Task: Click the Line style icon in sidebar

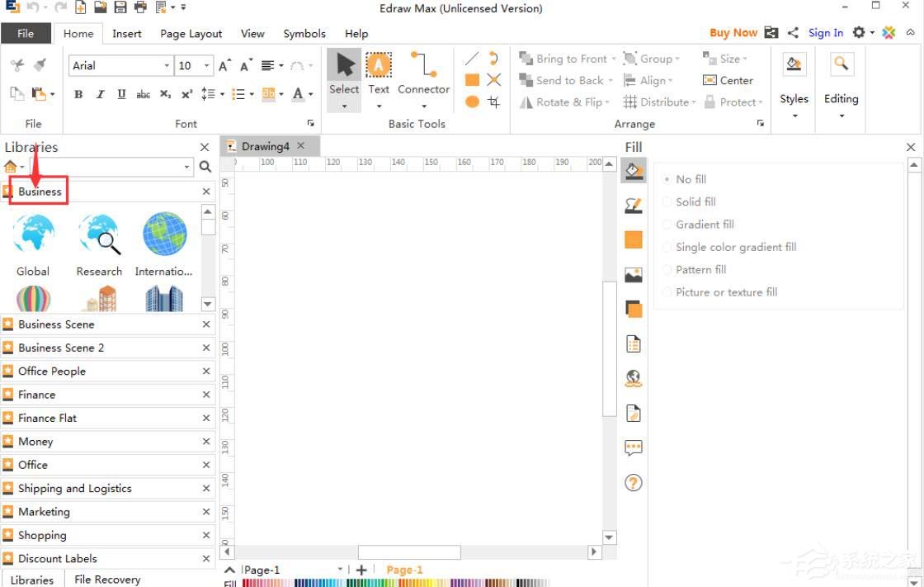Action: click(634, 206)
